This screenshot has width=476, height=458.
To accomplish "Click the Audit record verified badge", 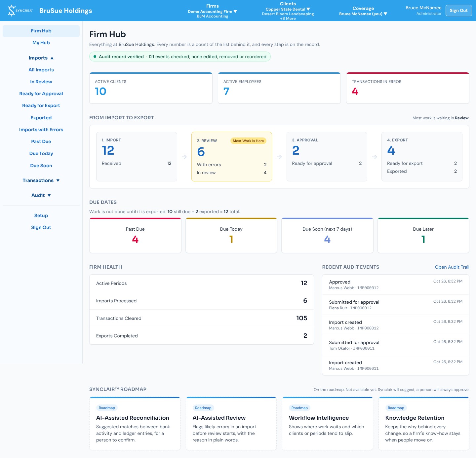I will point(180,57).
